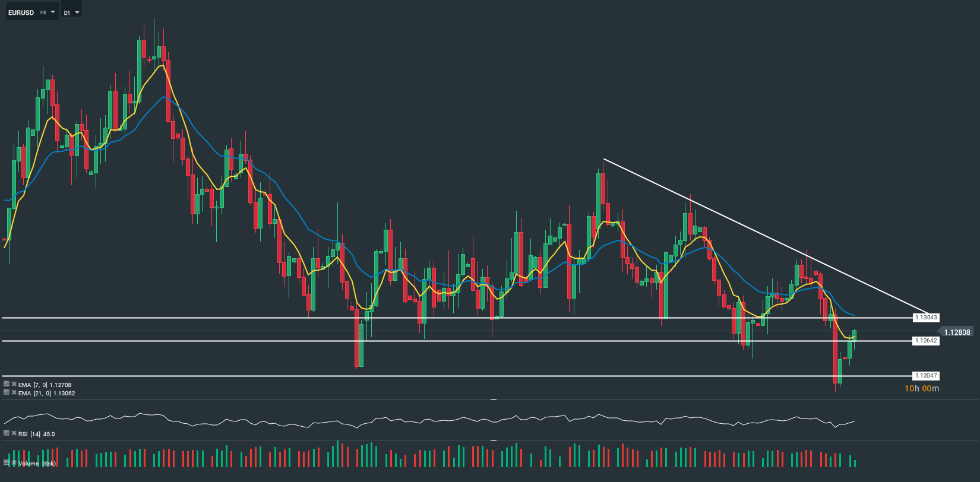Grab the divider handle above the Volume pane
This screenshot has width=980, height=482.
tap(493, 440)
